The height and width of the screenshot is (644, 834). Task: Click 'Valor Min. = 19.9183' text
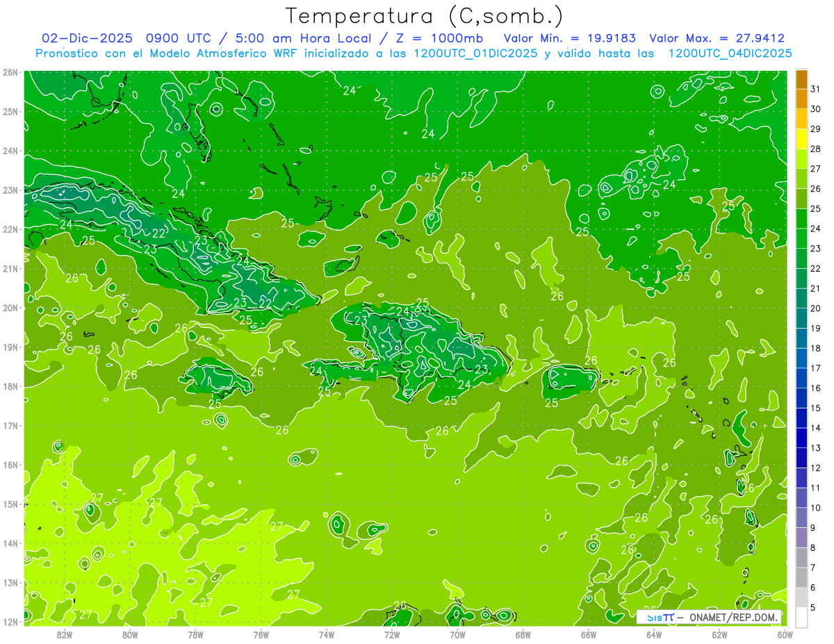(569, 38)
